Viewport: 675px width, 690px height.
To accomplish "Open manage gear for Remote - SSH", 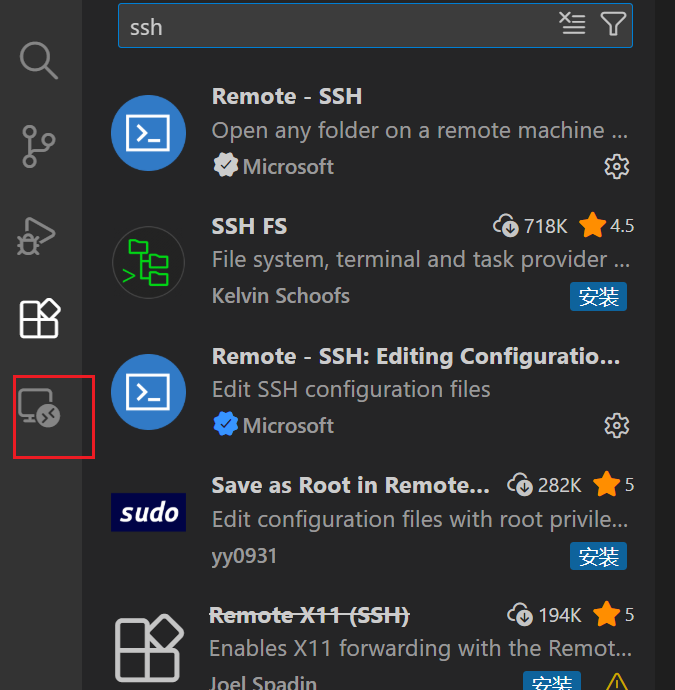I will [x=616, y=166].
